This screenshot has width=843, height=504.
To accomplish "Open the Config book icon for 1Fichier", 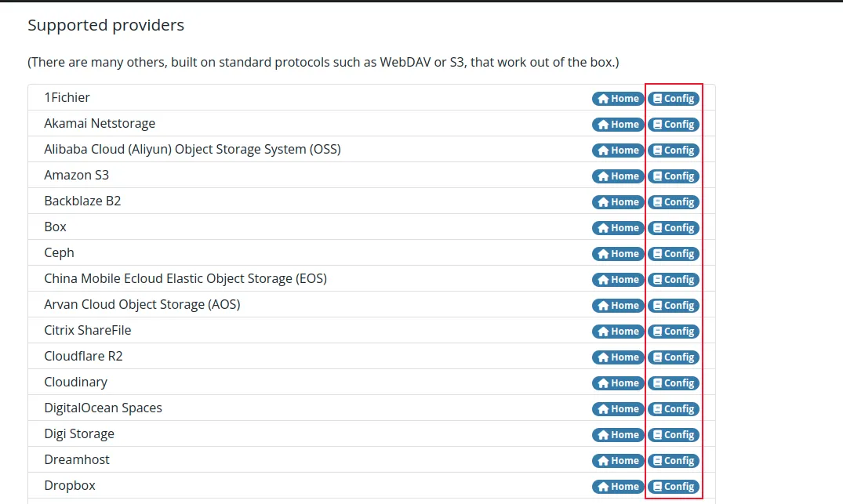I will click(x=658, y=99).
